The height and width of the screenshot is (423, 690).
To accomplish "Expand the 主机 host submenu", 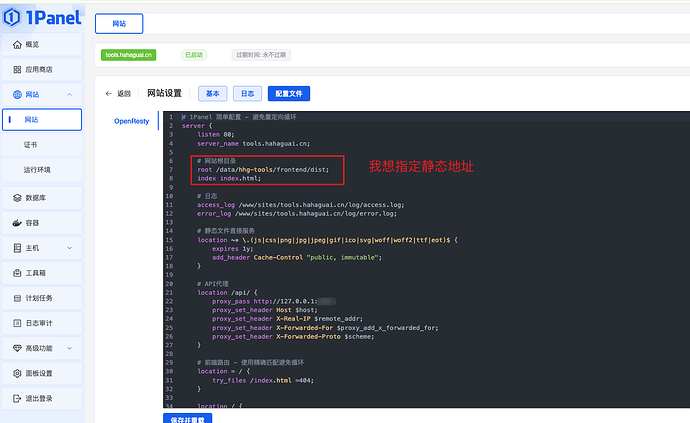I will click(69, 248).
